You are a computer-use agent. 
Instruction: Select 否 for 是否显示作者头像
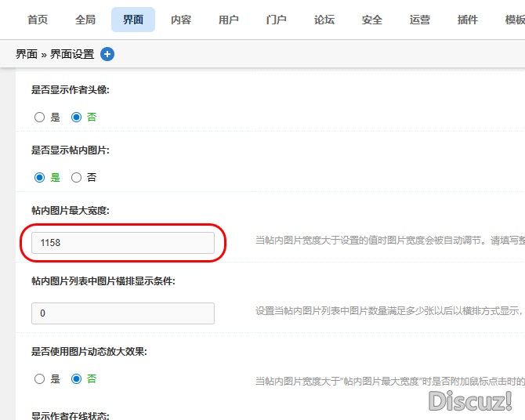click(x=77, y=118)
